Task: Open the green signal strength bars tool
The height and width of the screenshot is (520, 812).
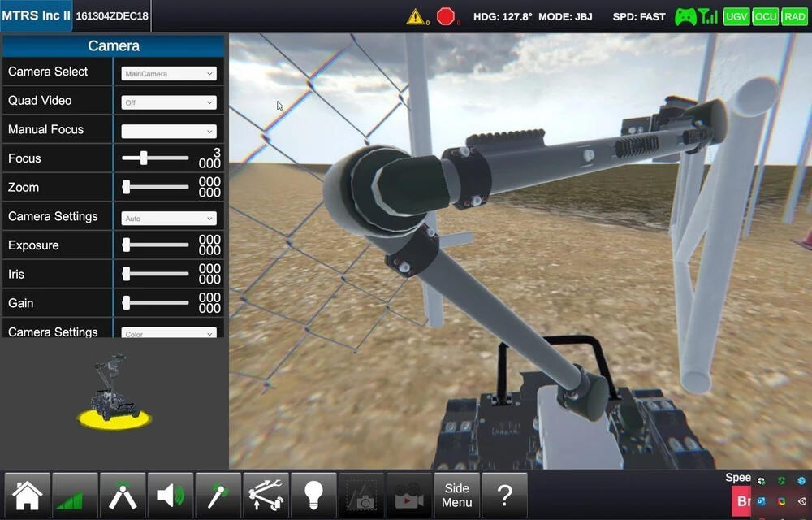Action: [x=75, y=495]
